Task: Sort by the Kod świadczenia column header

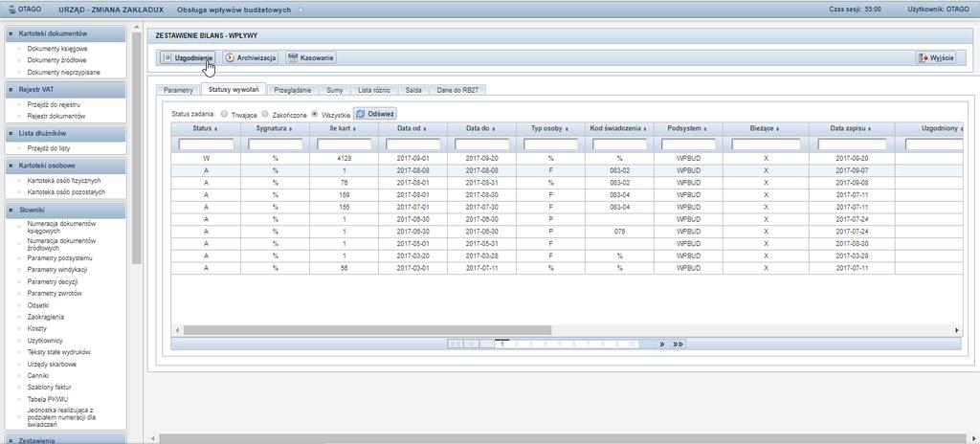Action: click(619, 128)
